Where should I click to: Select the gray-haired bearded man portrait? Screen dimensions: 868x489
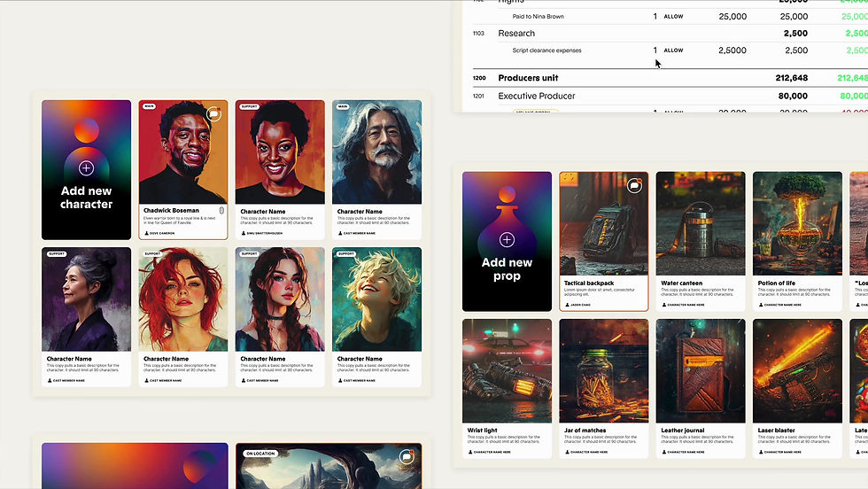pos(377,151)
